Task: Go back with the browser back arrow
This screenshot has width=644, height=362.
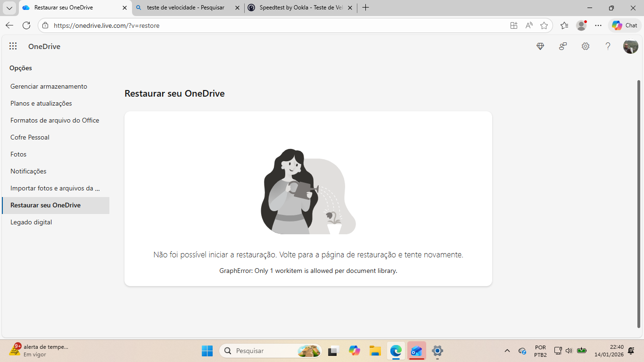Action: 9,25
